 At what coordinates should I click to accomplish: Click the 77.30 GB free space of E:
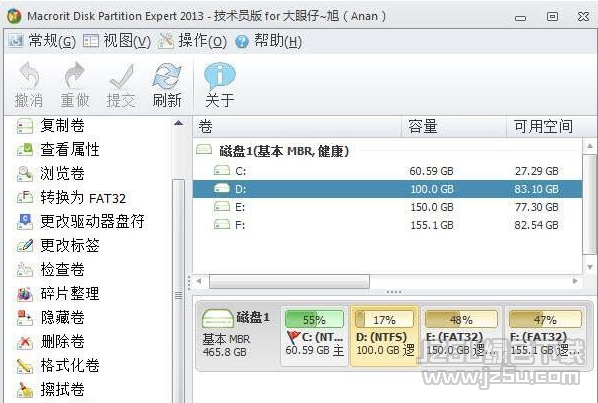(x=536, y=207)
